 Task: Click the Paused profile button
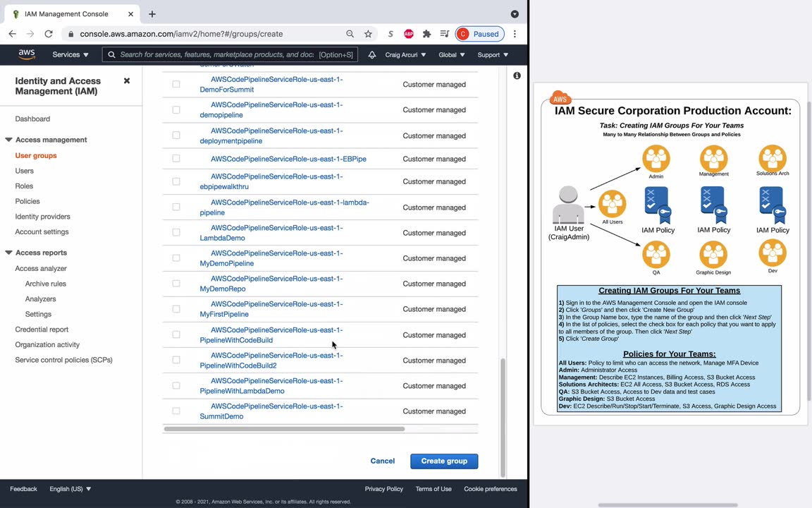(x=479, y=34)
